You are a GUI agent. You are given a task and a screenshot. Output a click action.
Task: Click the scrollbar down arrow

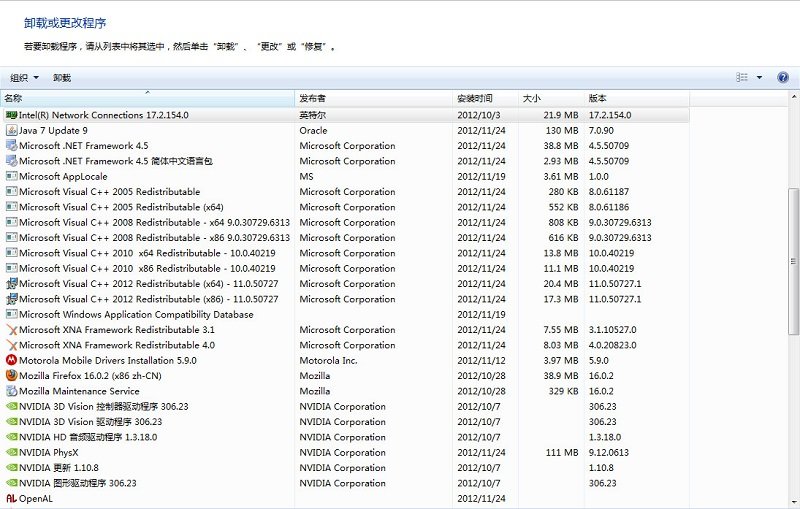[793, 501]
